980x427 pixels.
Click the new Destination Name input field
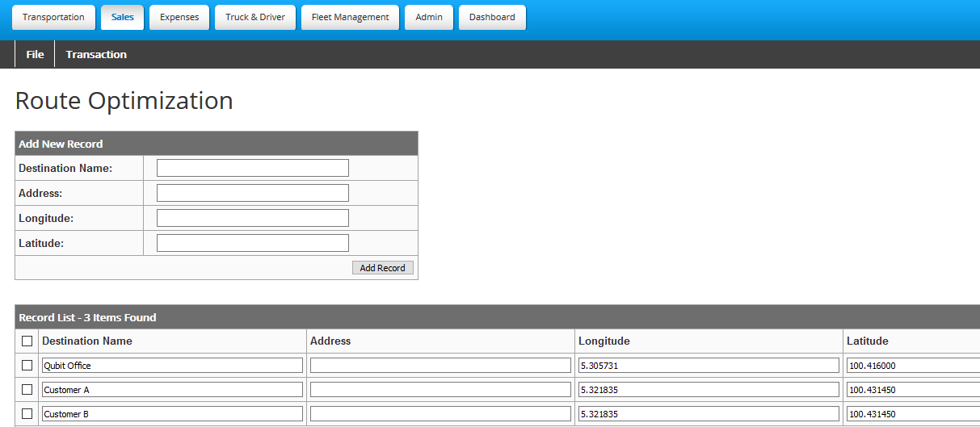[x=252, y=168]
